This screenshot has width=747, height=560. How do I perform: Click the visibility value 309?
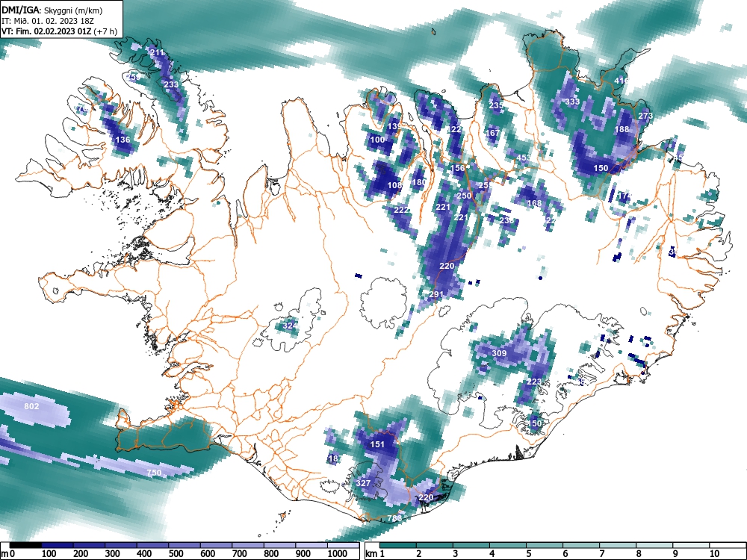[499, 353]
